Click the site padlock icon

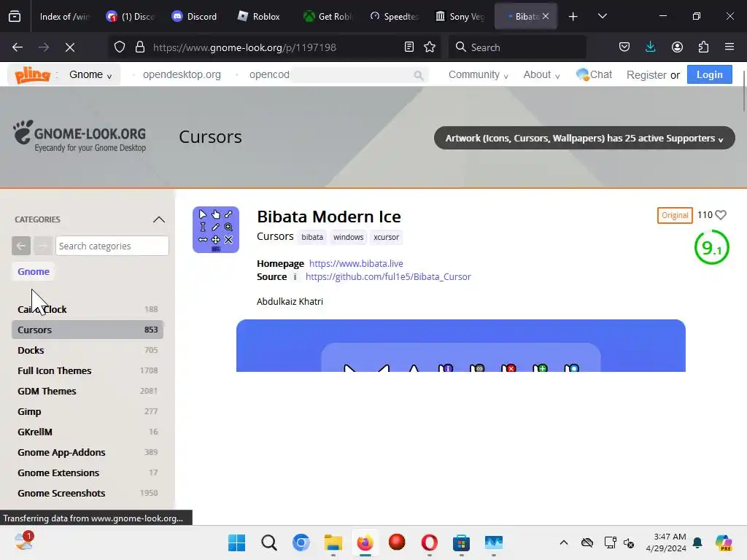click(139, 47)
